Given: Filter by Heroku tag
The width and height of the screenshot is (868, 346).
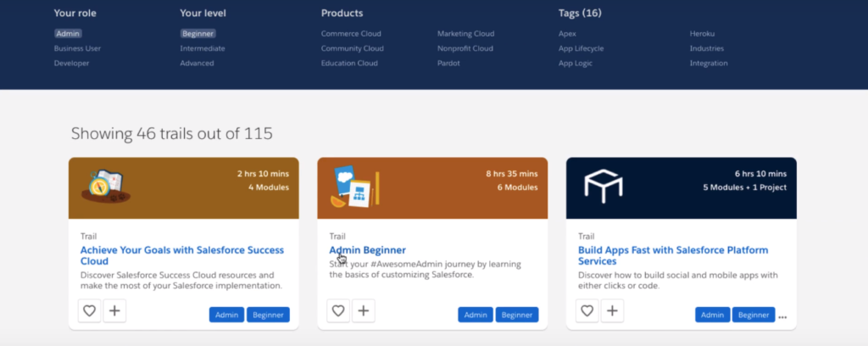Looking at the screenshot, I should [702, 34].
